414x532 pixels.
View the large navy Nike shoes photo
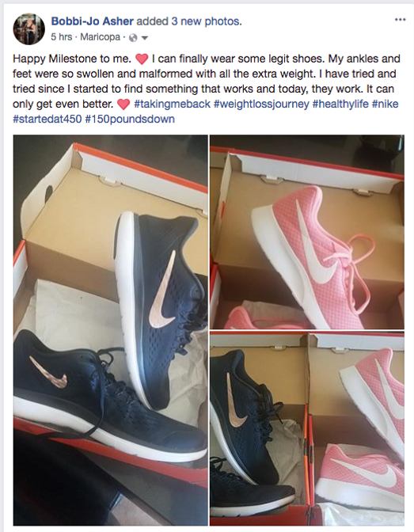111,330
